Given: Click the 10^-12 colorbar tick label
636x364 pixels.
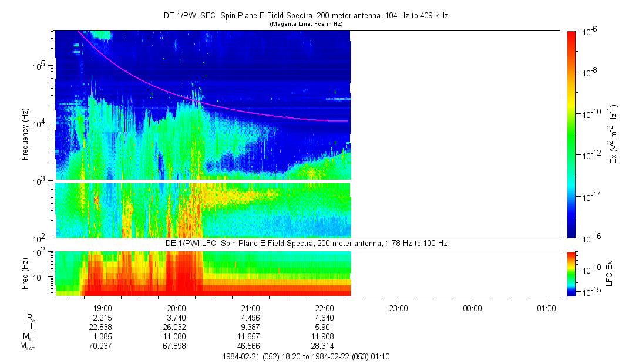Looking at the screenshot, I should click(x=591, y=155).
